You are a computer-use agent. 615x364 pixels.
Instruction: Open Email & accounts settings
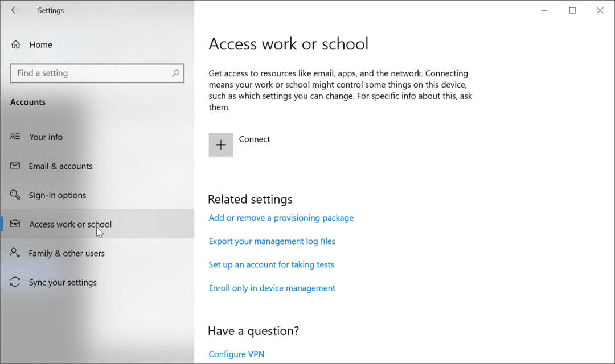pyautogui.click(x=60, y=166)
